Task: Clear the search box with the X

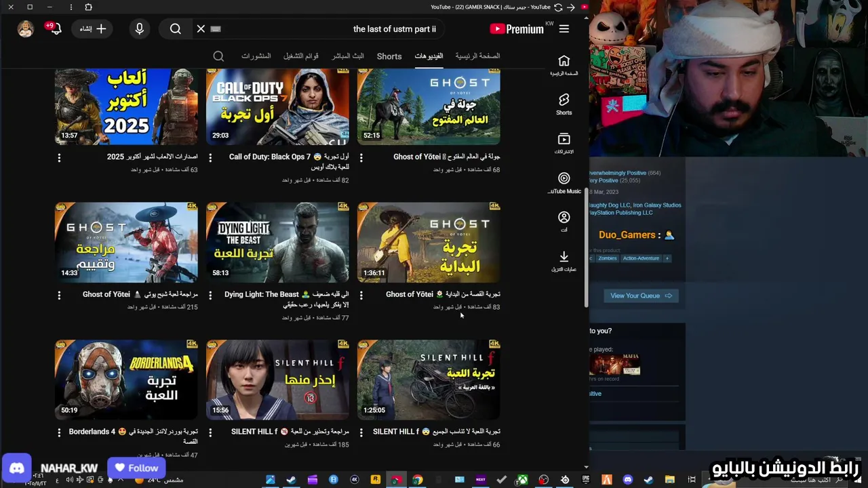Action: (x=201, y=29)
